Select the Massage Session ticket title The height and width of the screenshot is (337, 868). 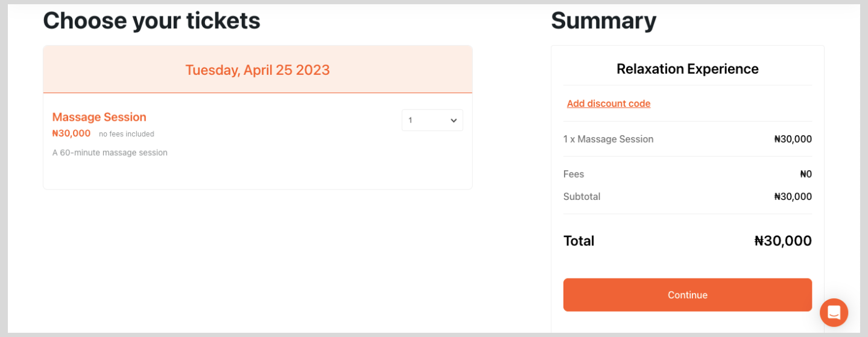[100, 117]
